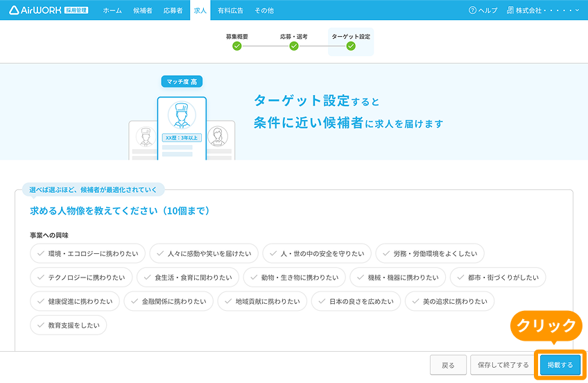Click 保存して終了する button
The height and width of the screenshot is (383, 588).
pyautogui.click(x=503, y=365)
